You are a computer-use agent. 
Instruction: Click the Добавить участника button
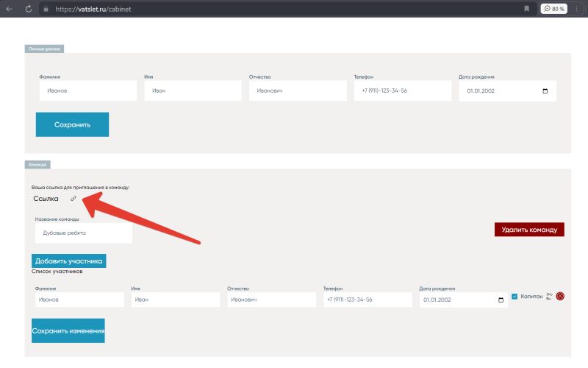(68, 261)
